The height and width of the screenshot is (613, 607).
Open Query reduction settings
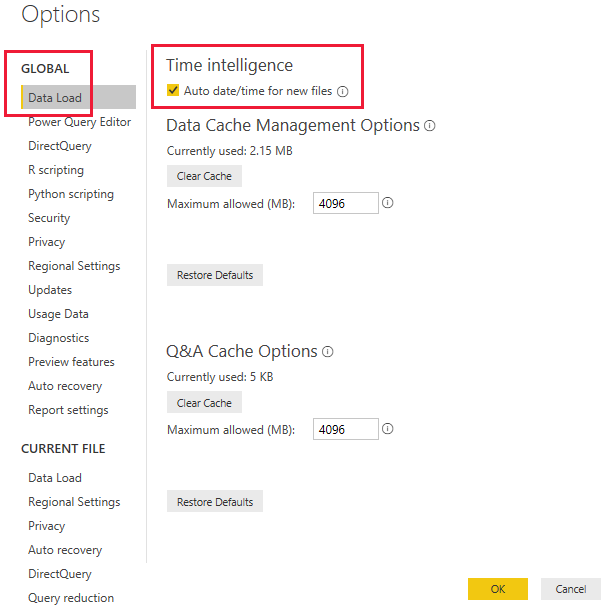pos(71,598)
